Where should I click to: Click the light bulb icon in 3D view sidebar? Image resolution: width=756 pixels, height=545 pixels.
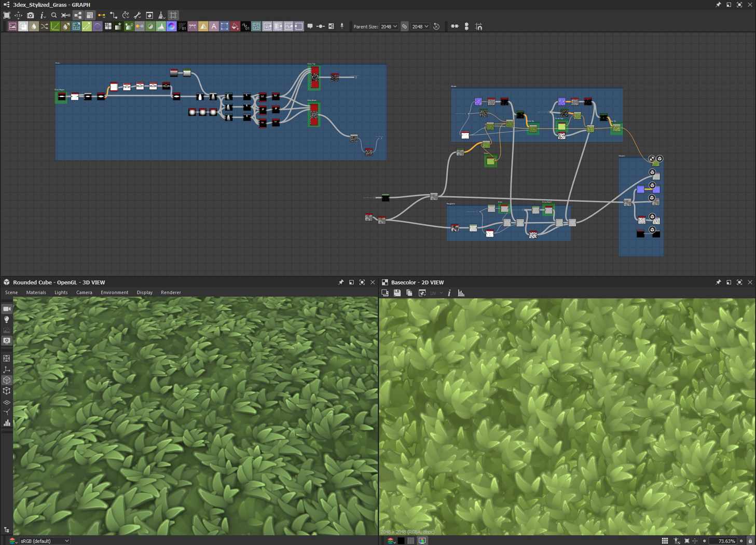pos(7,320)
